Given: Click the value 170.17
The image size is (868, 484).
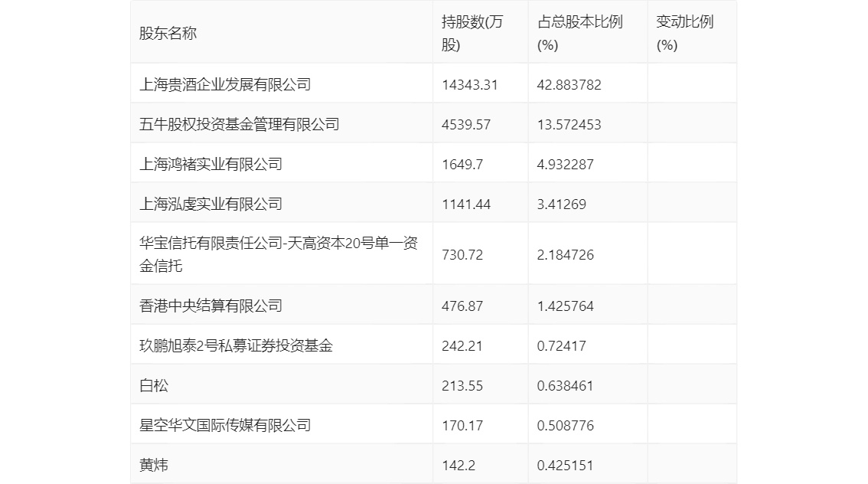Looking at the screenshot, I should [x=462, y=425].
